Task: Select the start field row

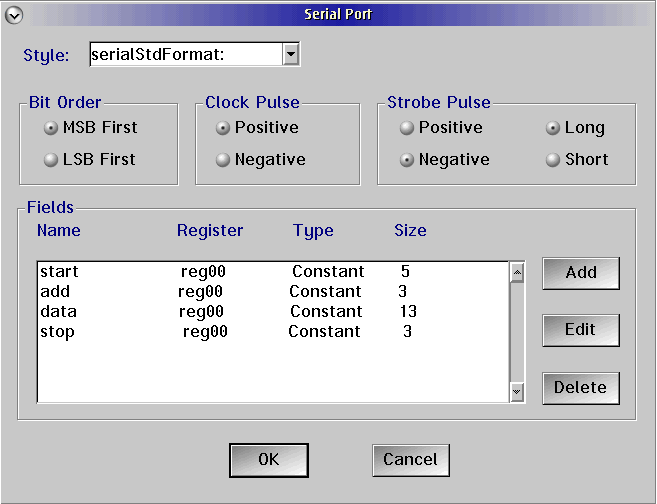Action: pyautogui.click(x=274, y=271)
